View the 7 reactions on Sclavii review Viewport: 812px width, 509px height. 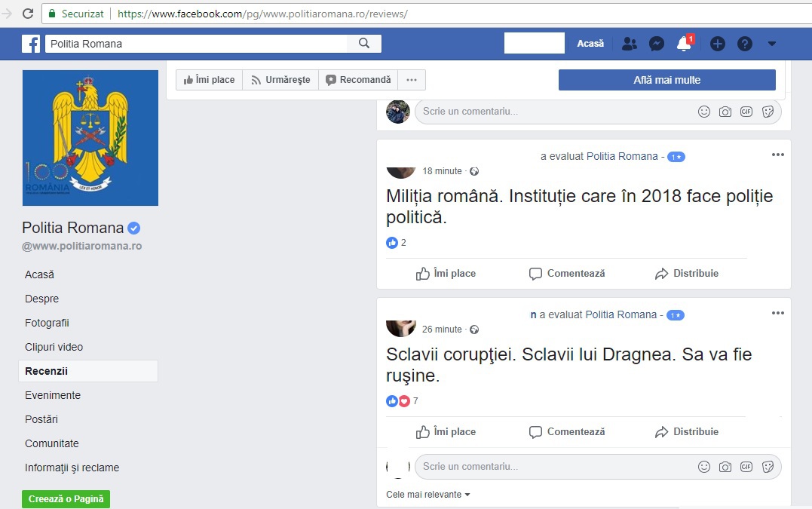click(402, 400)
